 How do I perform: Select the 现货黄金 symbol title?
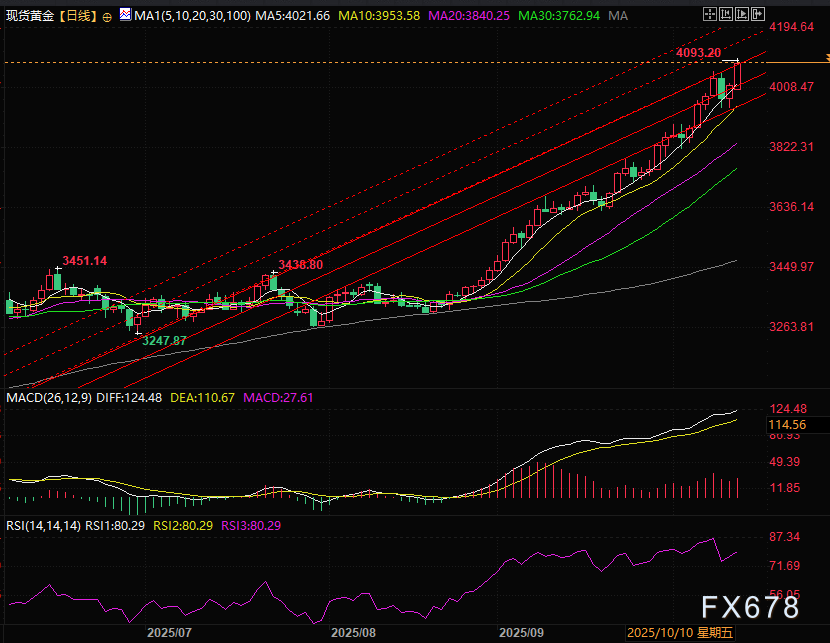point(29,17)
